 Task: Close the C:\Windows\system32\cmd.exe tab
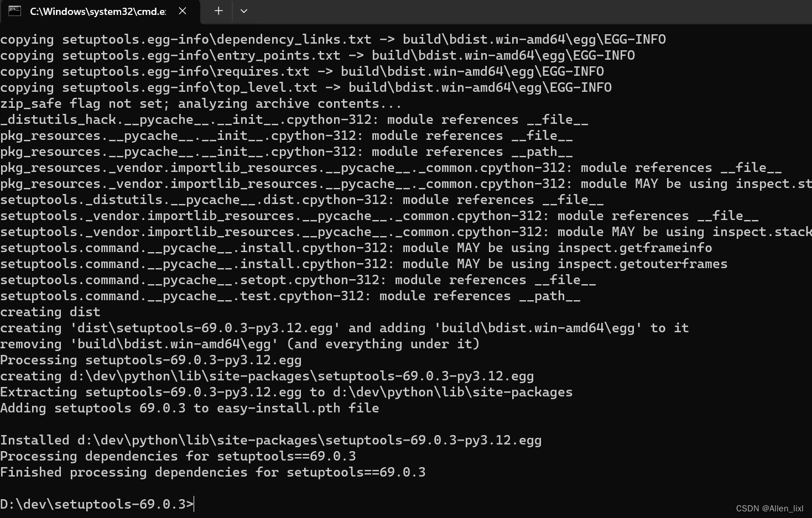[183, 11]
